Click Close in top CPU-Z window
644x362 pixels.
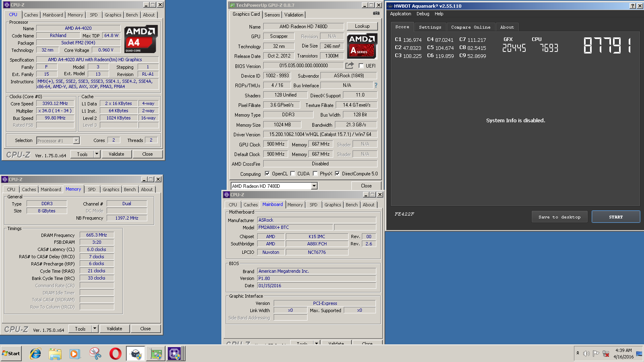pyautogui.click(x=147, y=154)
